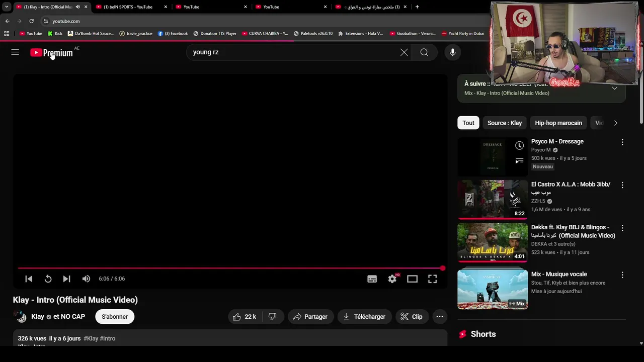Screen dimensions: 644x362
Task: Mute the video player volume
Action: click(x=86, y=279)
